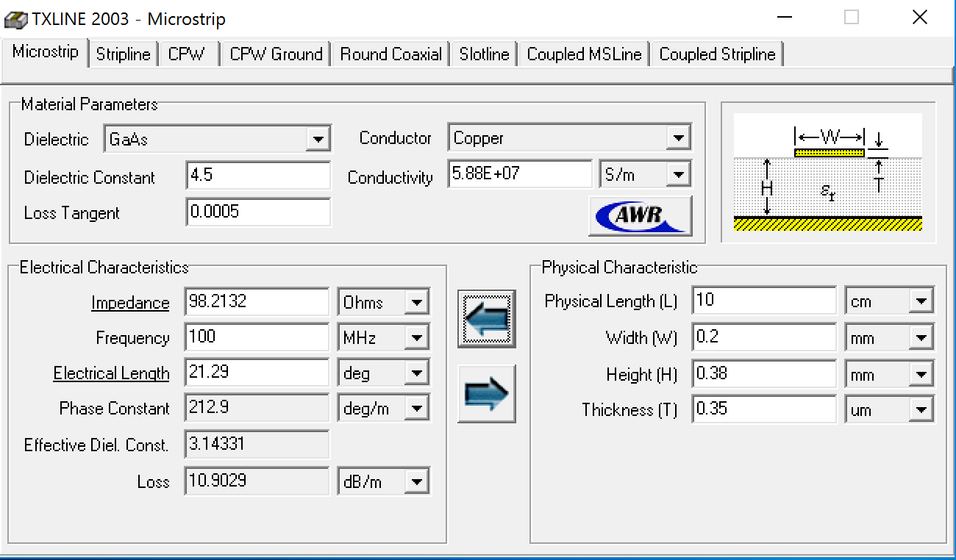Click the Electrical Length field showing 21.29
The image size is (956, 560).
[x=257, y=373]
